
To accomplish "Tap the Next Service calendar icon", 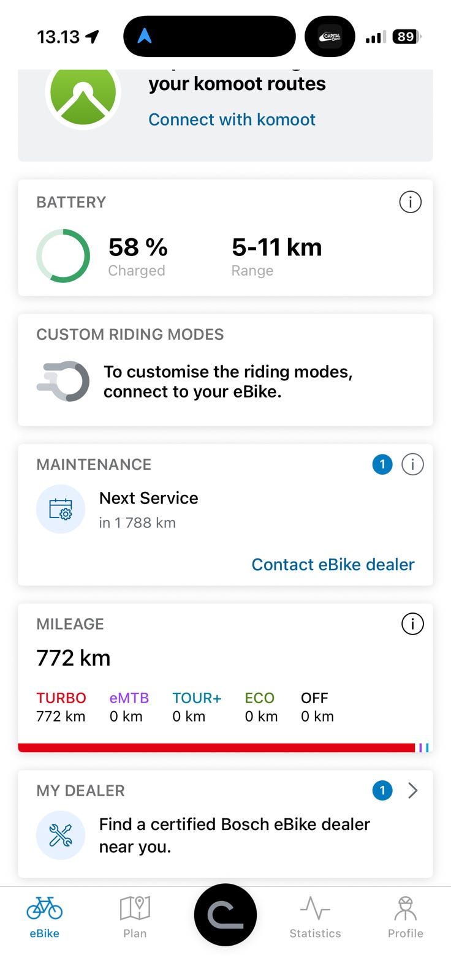I will pyautogui.click(x=61, y=509).
